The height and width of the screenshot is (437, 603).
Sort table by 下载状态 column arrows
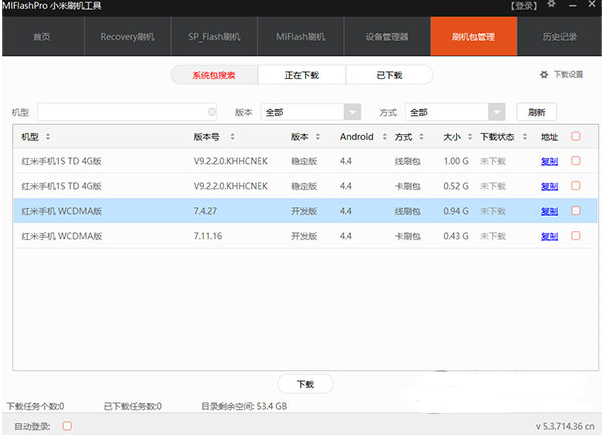coord(525,137)
